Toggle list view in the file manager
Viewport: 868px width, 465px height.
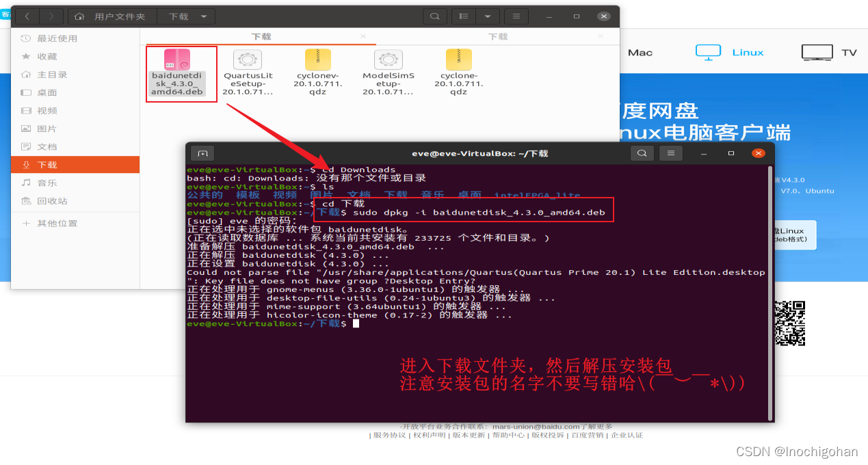tap(464, 16)
